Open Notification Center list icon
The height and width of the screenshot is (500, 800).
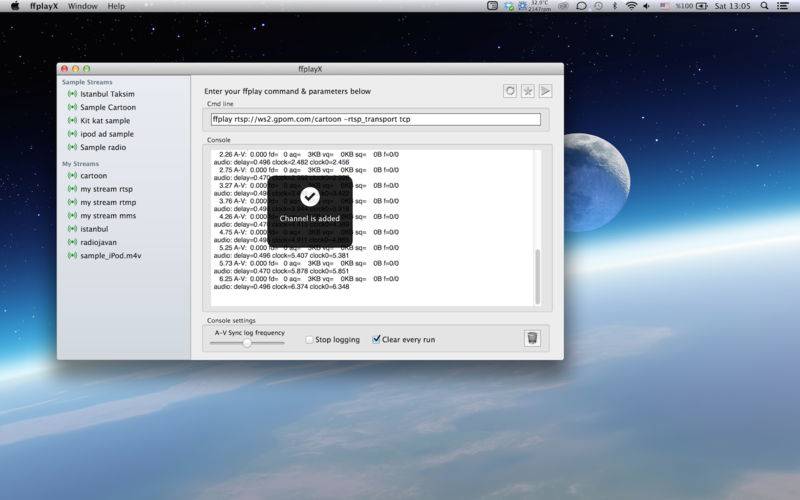[783, 6]
